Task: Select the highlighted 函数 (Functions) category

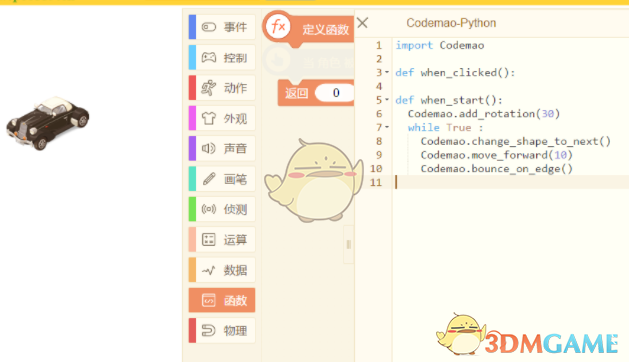Action: point(222,300)
